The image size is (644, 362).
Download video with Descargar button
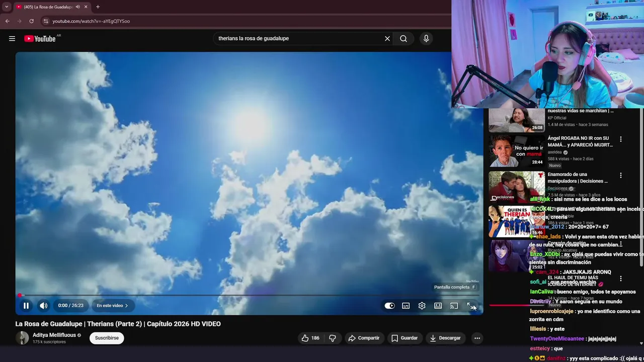coord(446,338)
